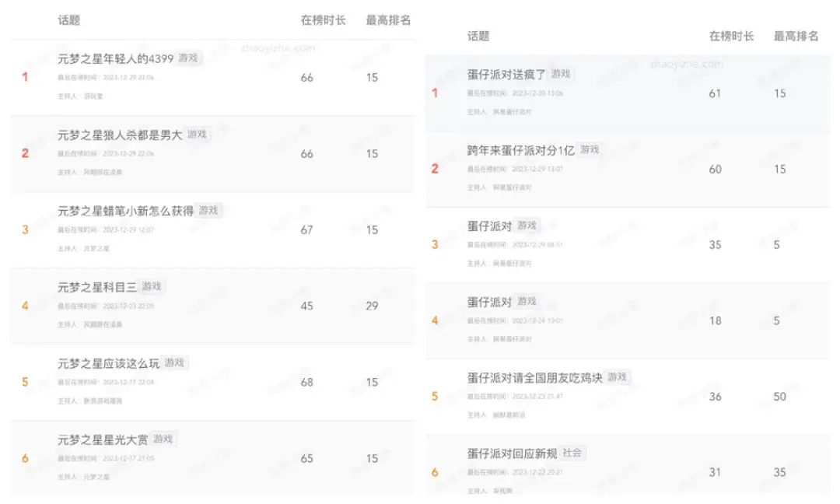Click the 话题 header in left table
The height and width of the screenshot is (504, 840).
click(69, 20)
